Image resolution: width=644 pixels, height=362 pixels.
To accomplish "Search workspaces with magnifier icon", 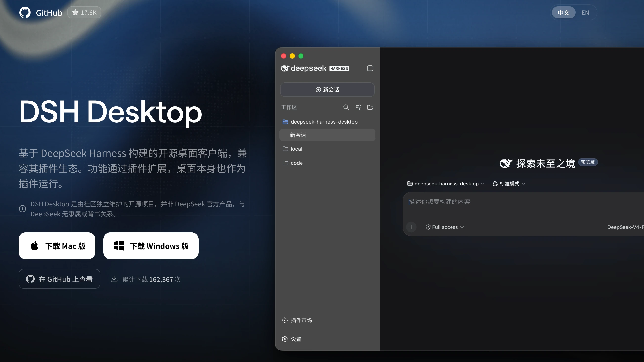I will pos(346,107).
